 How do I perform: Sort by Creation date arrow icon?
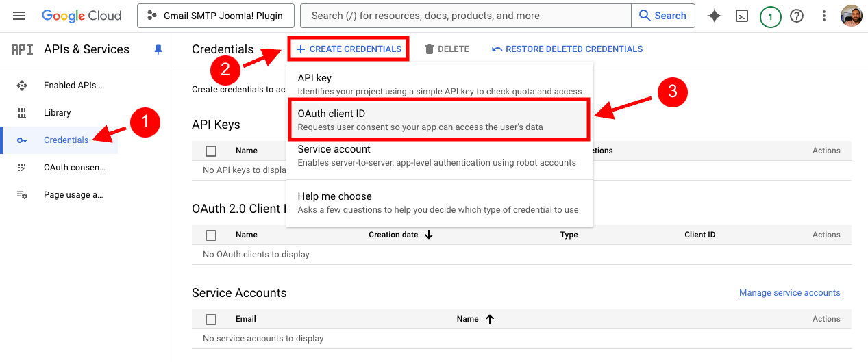point(429,235)
